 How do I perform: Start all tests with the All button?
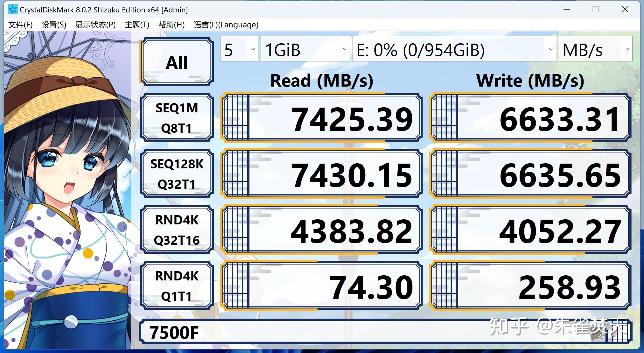[177, 61]
